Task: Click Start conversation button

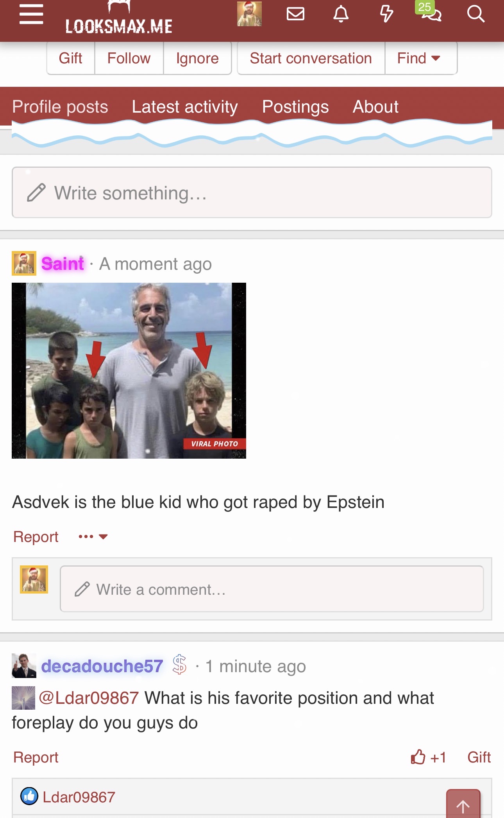Action: pyautogui.click(x=311, y=58)
